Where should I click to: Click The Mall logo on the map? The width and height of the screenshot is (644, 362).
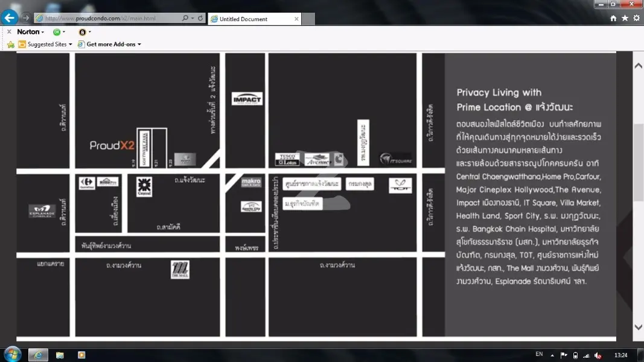(x=180, y=270)
